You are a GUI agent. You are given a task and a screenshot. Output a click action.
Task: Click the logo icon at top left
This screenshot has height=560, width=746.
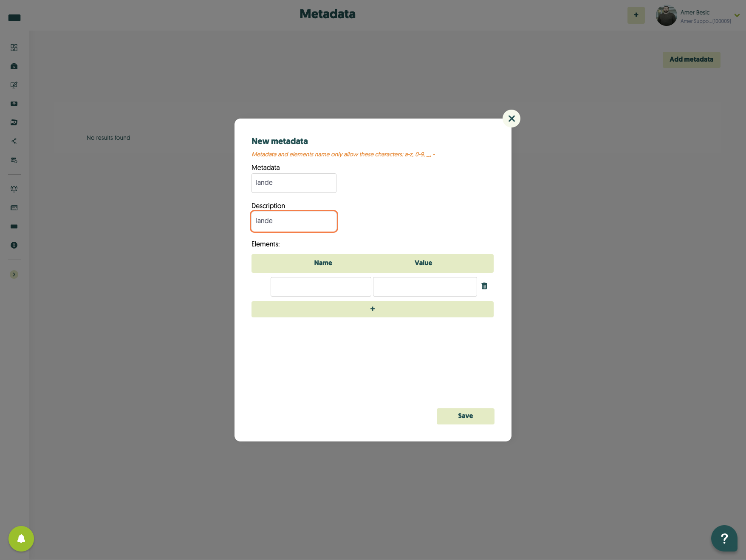click(14, 18)
